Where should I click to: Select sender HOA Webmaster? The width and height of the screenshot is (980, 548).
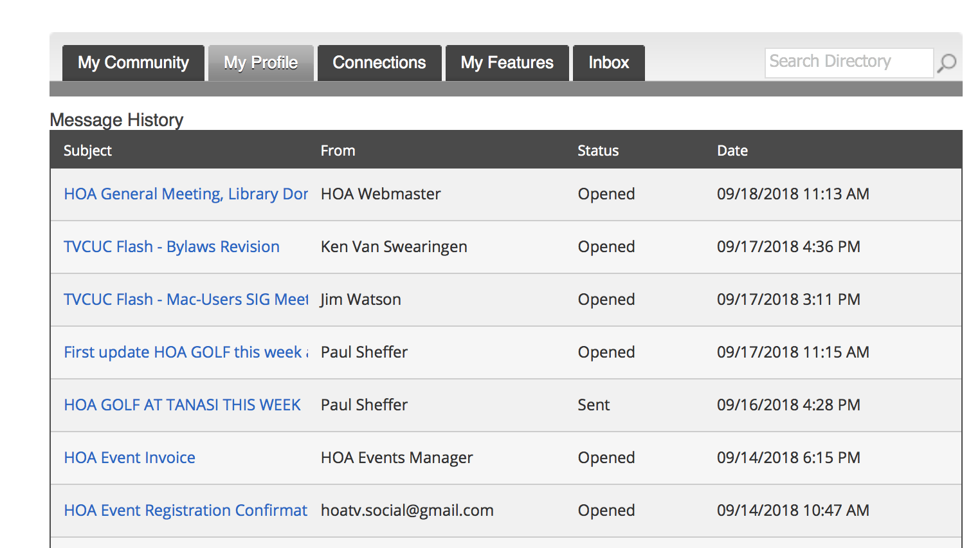click(381, 194)
